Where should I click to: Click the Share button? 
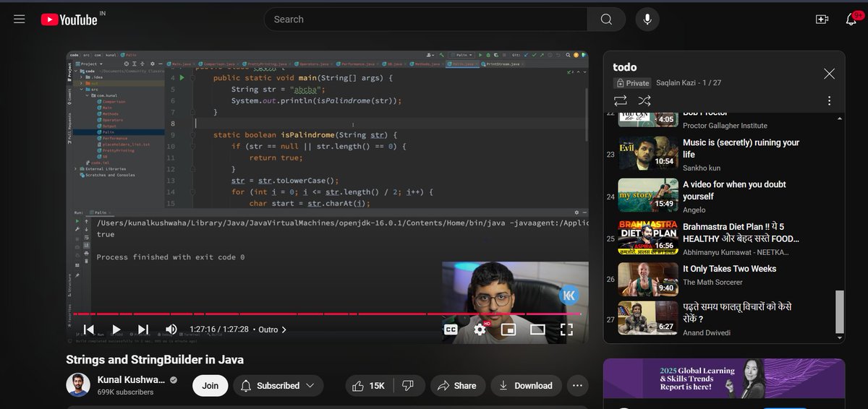pos(457,385)
